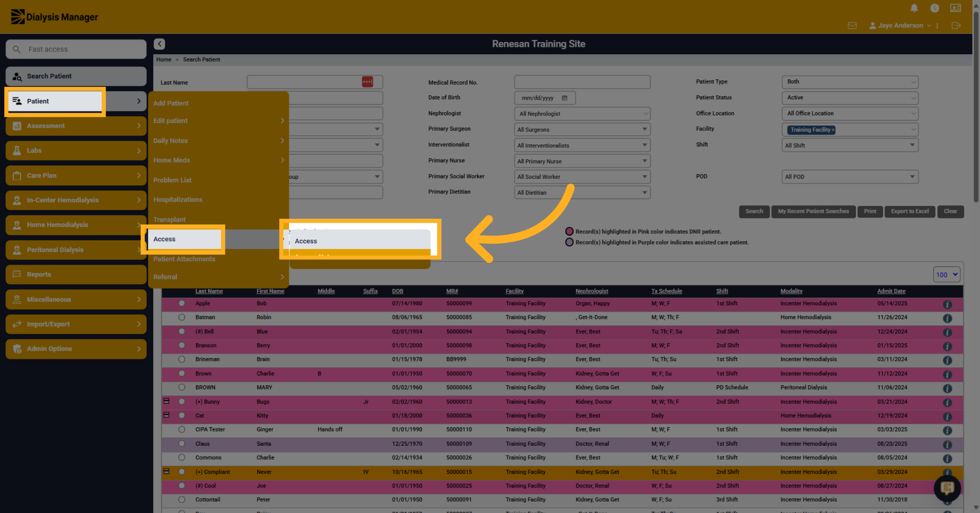Click the Export to Excel button
This screenshot has width=980, height=513.
click(910, 211)
